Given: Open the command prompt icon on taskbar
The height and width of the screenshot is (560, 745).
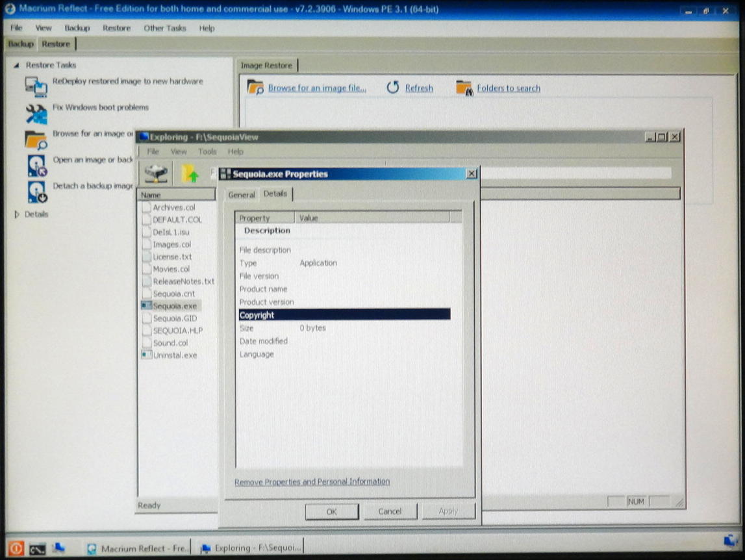Looking at the screenshot, I should click(37, 549).
